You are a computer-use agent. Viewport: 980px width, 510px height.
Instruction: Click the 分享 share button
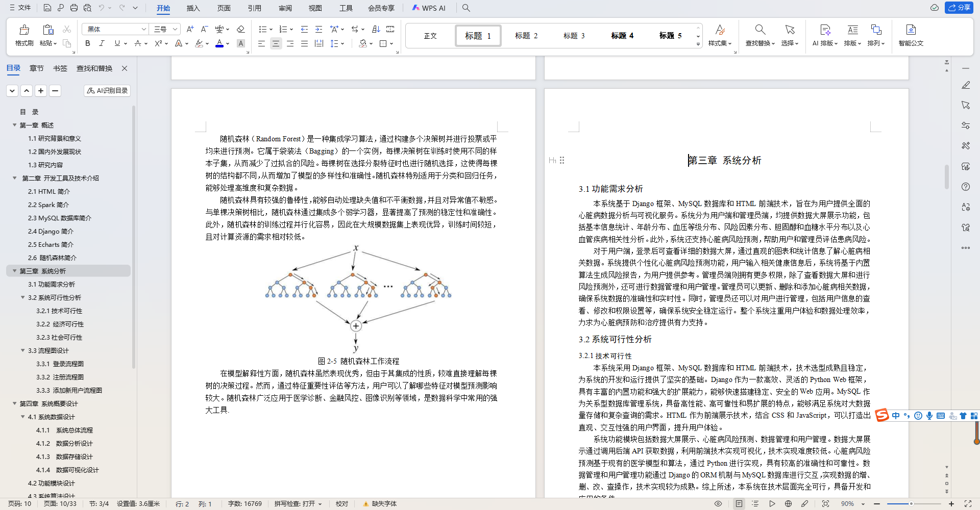tap(959, 8)
